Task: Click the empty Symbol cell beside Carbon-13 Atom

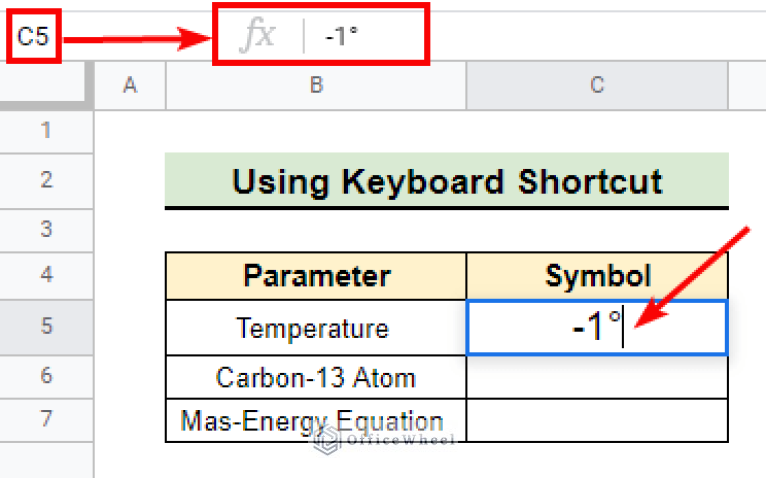Action: pos(597,378)
